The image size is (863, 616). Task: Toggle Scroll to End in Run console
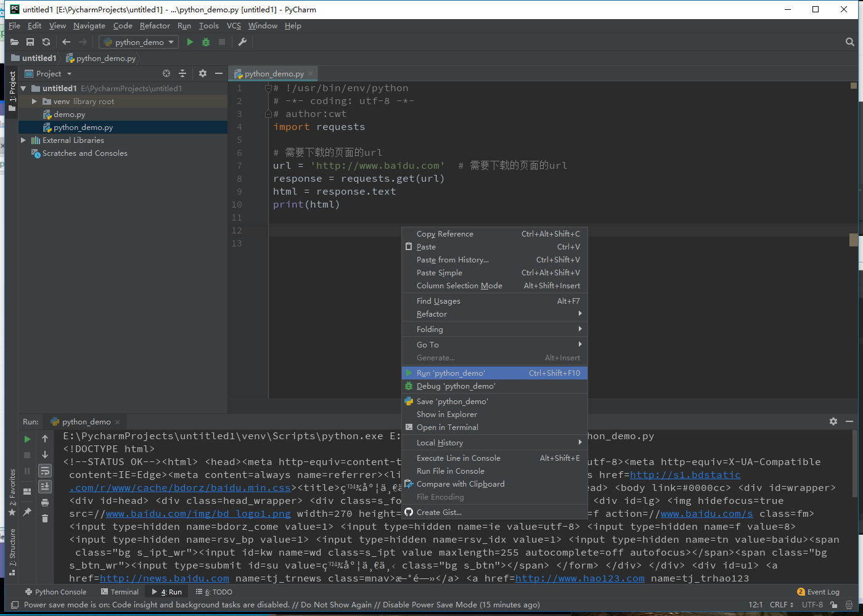coord(45,487)
